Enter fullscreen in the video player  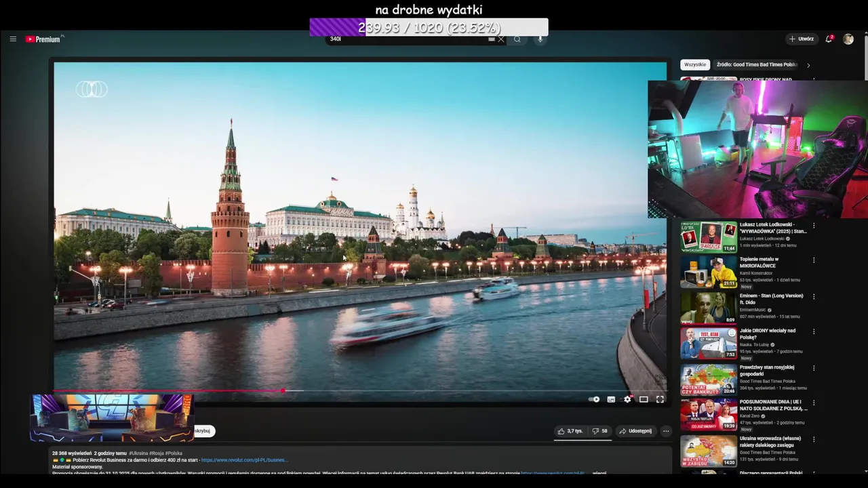point(660,399)
